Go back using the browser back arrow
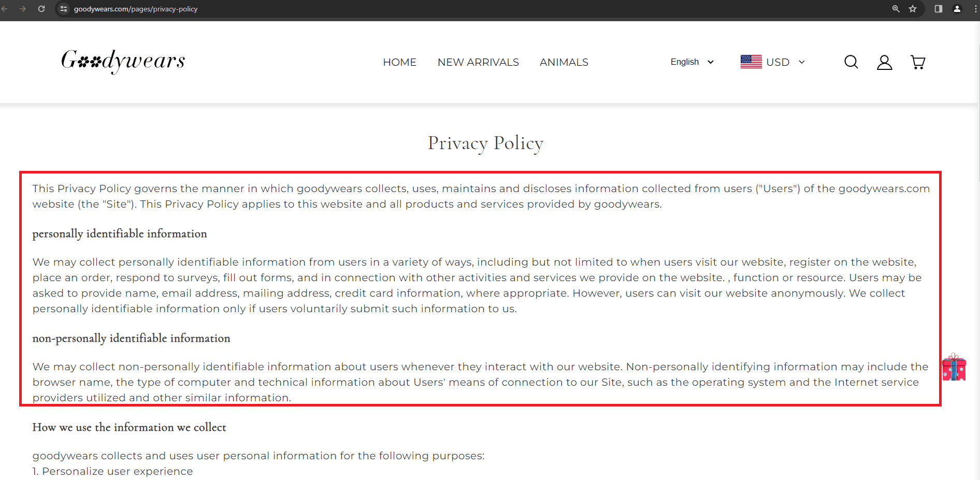 point(5,9)
